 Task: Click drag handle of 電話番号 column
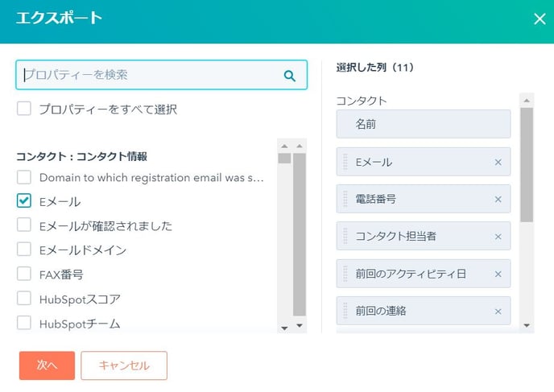click(x=345, y=199)
